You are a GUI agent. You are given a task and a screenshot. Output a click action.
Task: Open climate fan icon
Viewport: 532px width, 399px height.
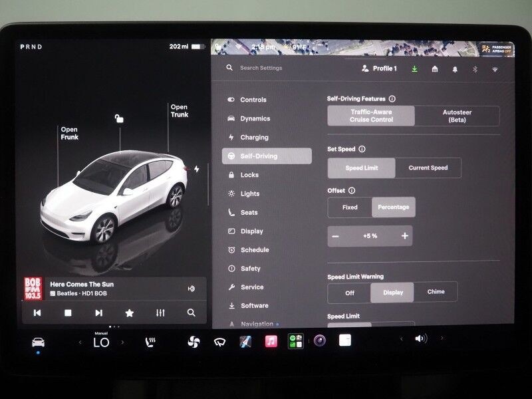pyautogui.click(x=194, y=342)
